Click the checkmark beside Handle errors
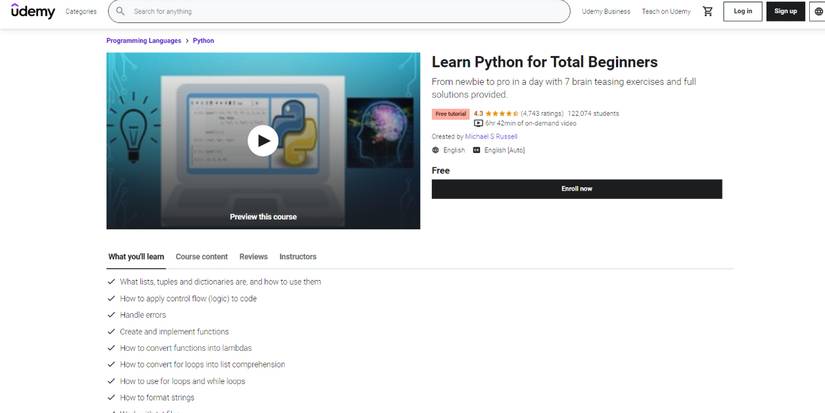This screenshot has width=825, height=413. pos(111,315)
